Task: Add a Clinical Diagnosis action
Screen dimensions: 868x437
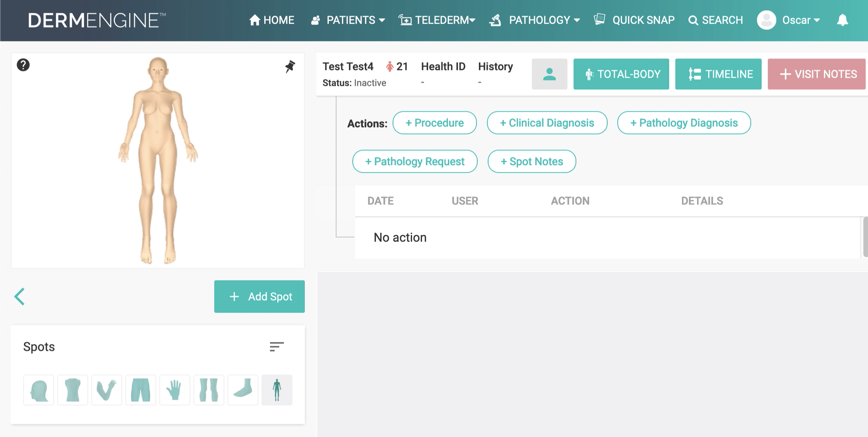Action: point(547,123)
